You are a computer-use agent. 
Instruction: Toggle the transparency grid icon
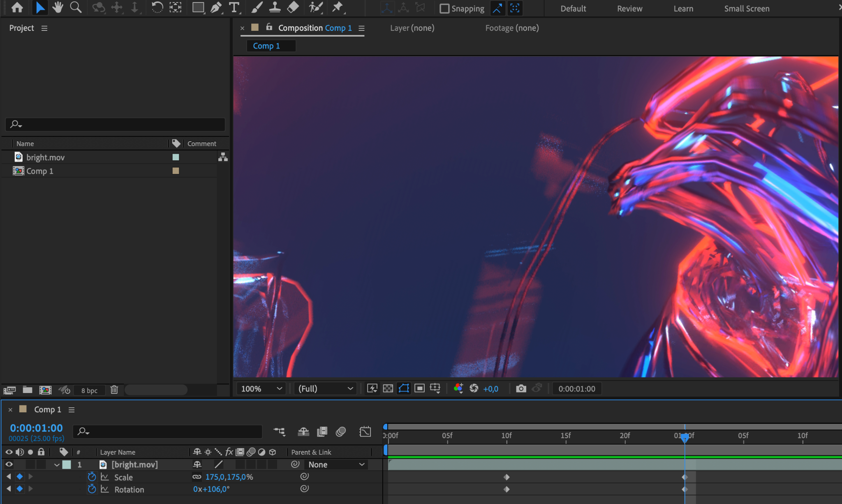click(388, 388)
